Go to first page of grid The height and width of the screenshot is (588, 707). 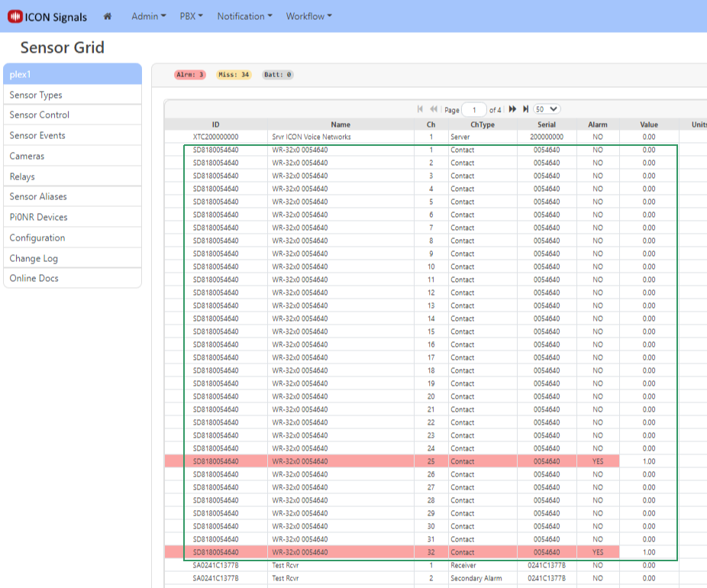coord(420,110)
